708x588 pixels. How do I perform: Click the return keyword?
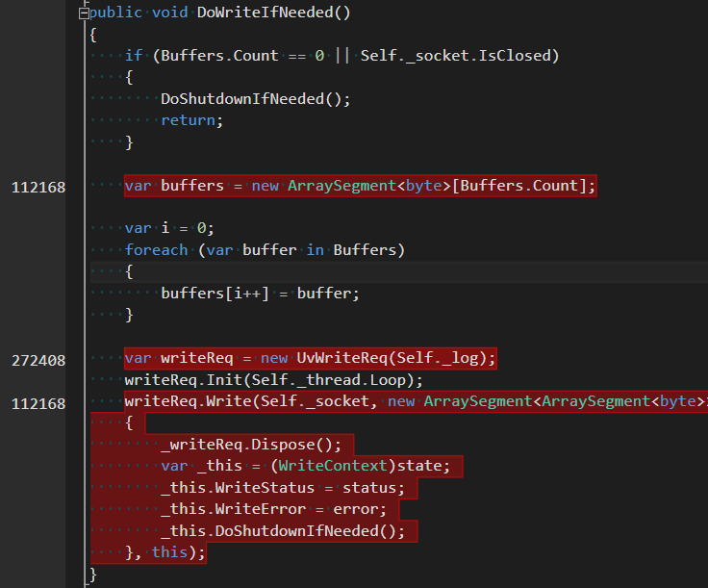click(x=188, y=120)
